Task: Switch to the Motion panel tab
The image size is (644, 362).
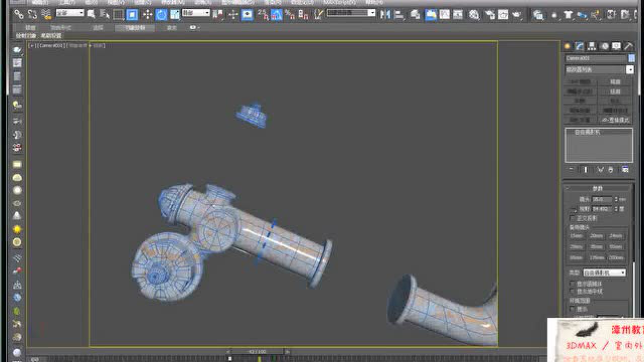Action: click(x=604, y=46)
